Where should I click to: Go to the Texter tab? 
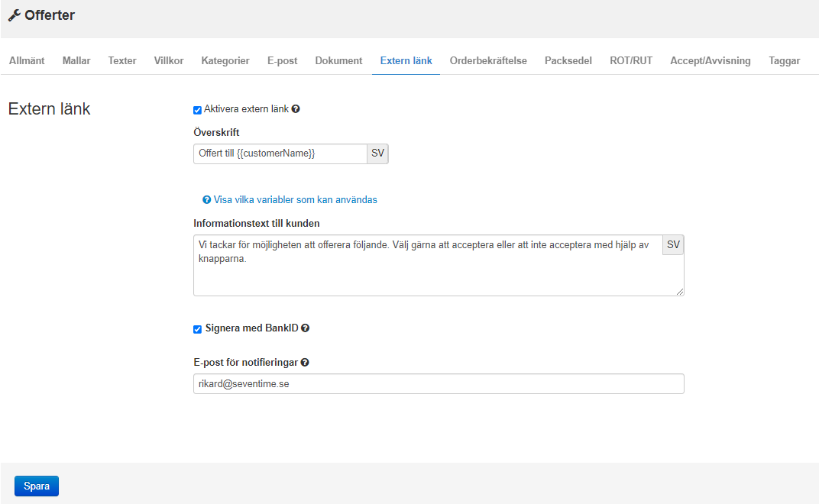pyautogui.click(x=122, y=60)
